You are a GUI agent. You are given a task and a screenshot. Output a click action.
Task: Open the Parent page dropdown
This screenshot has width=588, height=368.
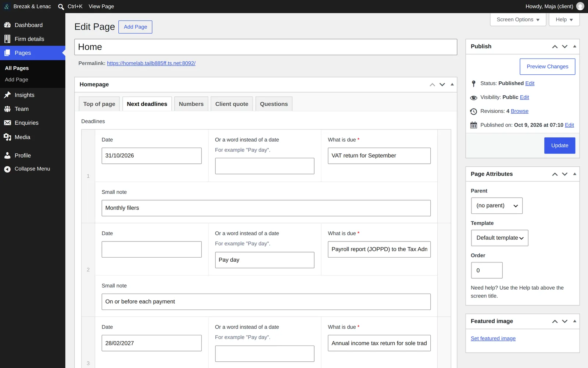click(x=496, y=206)
